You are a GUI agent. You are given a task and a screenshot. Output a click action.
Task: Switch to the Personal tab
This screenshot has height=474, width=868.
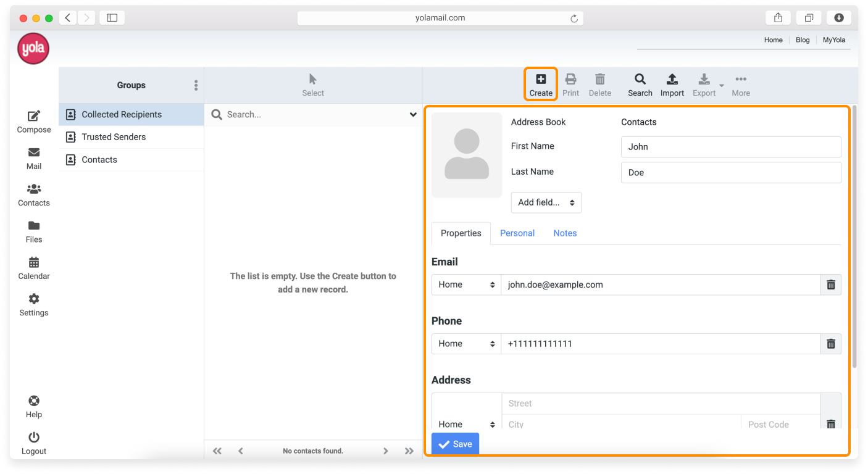517,233
